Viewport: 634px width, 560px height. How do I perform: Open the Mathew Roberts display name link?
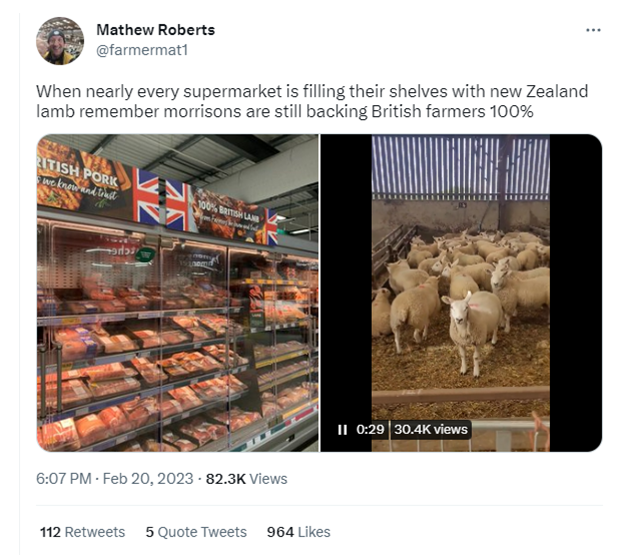click(155, 29)
